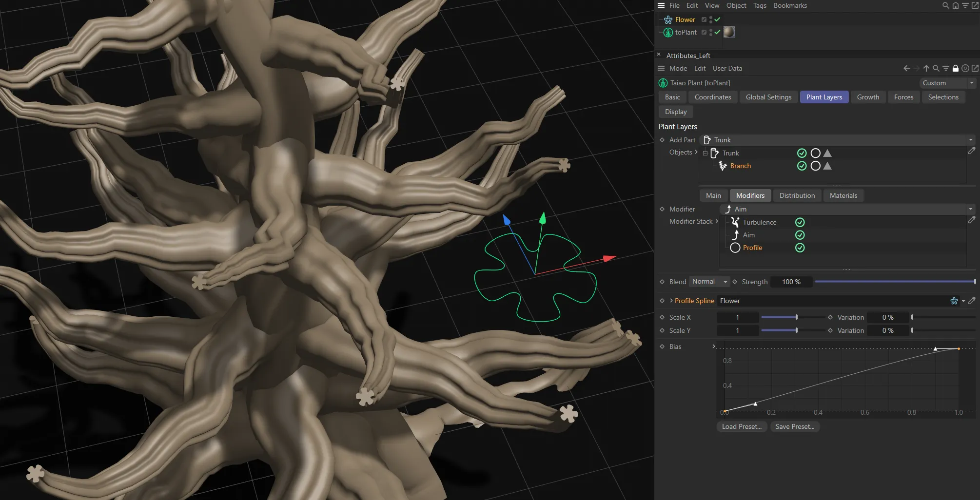Image resolution: width=980 pixels, height=500 pixels.
Task: Click the toPlant plant object icon
Action: pyautogui.click(x=667, y=32)
